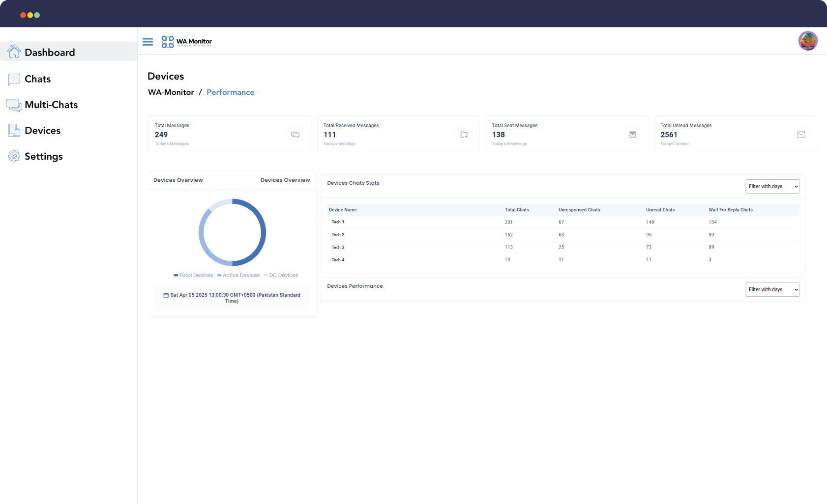Expand Filter with days in Devices Performance

pos(772,290)
